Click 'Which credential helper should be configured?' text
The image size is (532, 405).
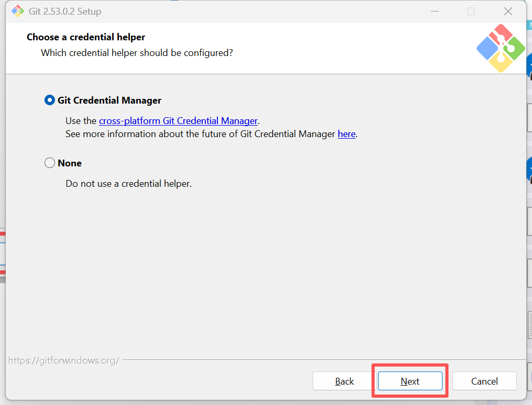[137, 53]
